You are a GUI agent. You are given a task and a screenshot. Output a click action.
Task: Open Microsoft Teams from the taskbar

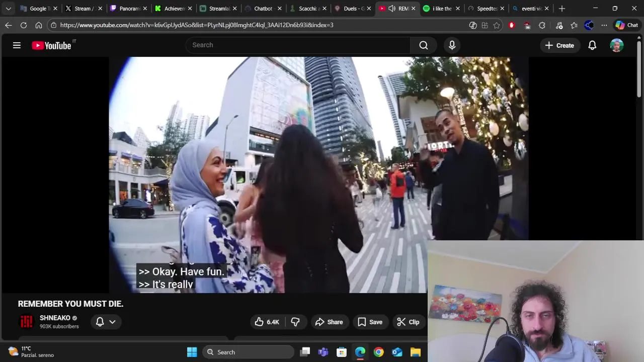(x=323, y=352)
